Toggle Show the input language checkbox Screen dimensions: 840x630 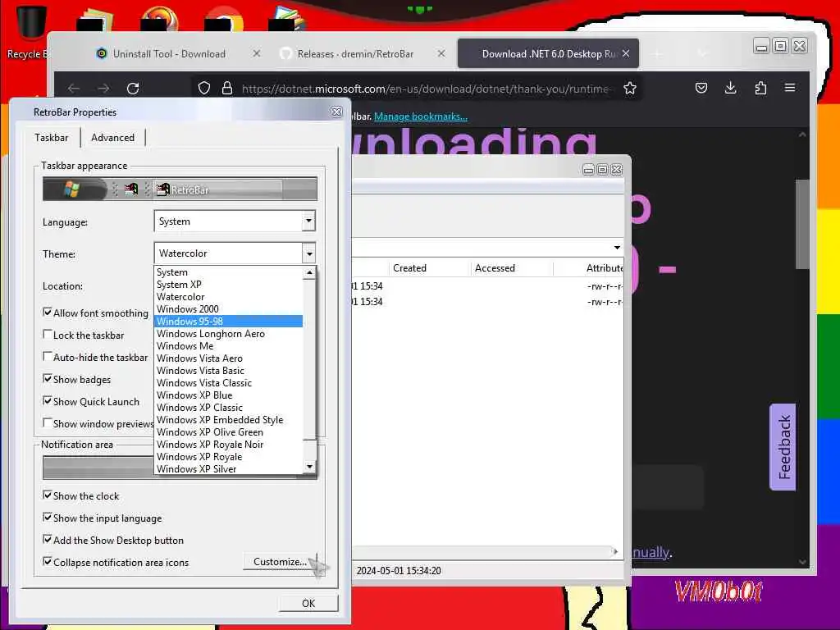pyautogui.click(x=48, y=518)
